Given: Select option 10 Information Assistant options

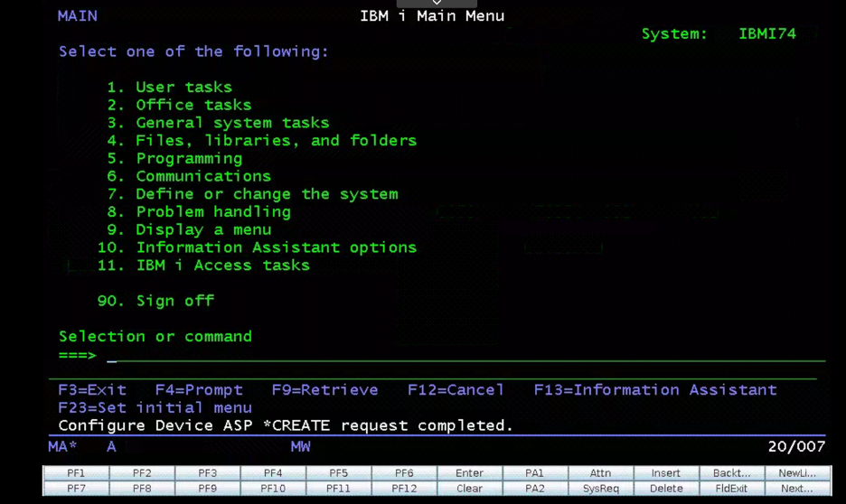Looking at the screenshot, I should point(257,247).
